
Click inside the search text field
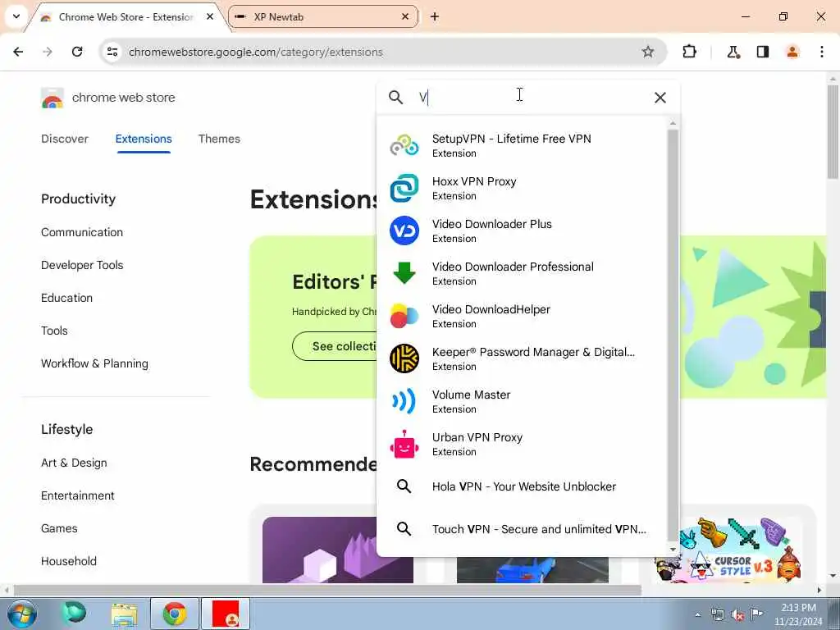point(531,98)
